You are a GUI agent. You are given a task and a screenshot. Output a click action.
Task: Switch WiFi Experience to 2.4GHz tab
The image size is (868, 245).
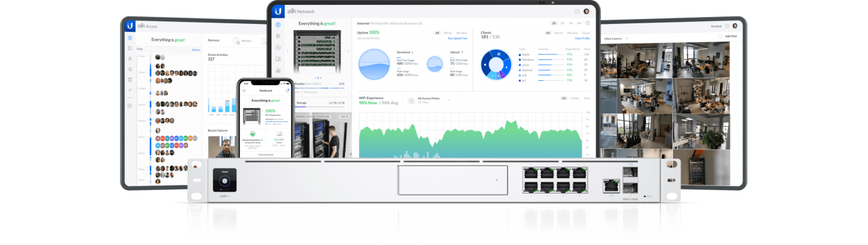(575, 99)
